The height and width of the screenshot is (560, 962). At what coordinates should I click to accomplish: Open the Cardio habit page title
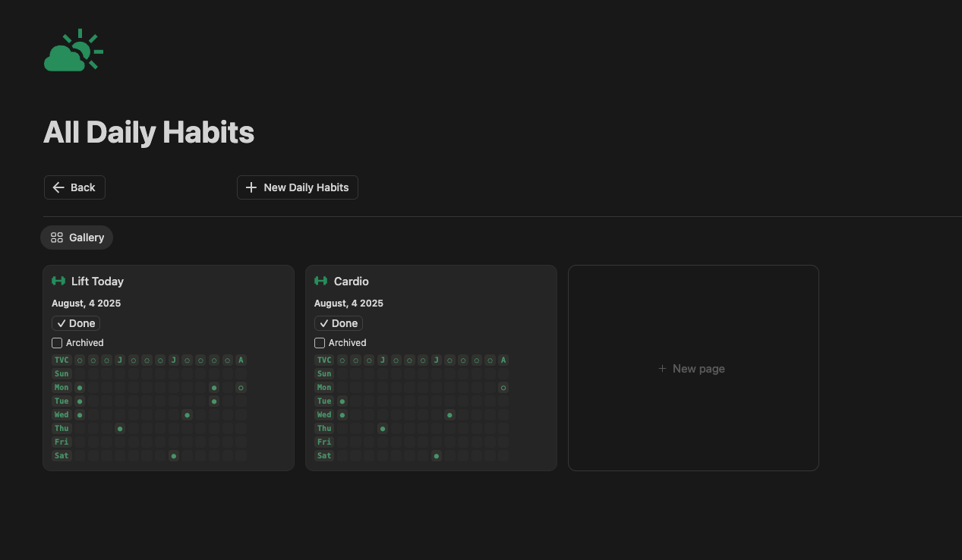click(352, 282)
